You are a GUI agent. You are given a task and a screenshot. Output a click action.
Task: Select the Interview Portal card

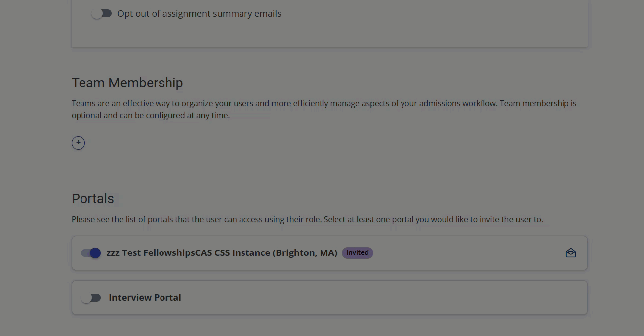pyautogui.click(x=329, y=297)
